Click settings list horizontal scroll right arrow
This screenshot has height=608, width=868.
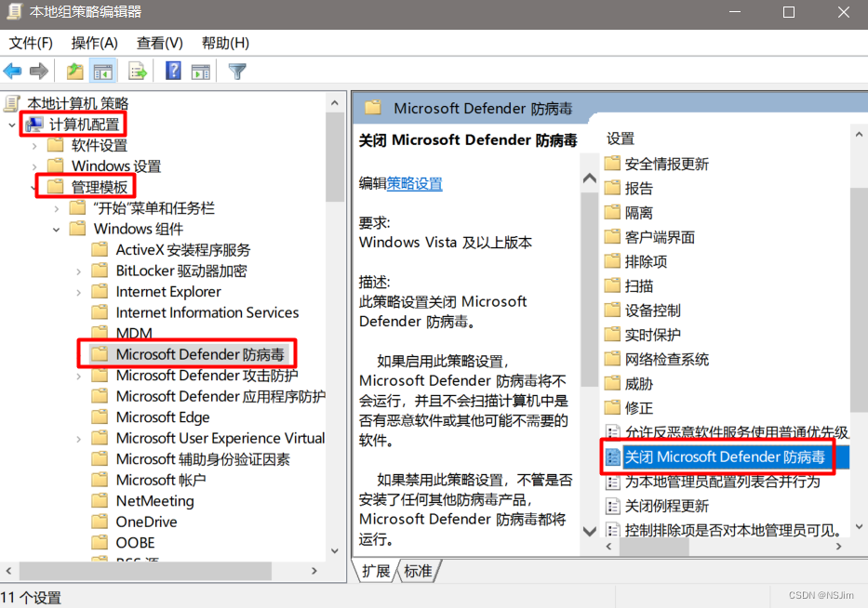point(838,546)
